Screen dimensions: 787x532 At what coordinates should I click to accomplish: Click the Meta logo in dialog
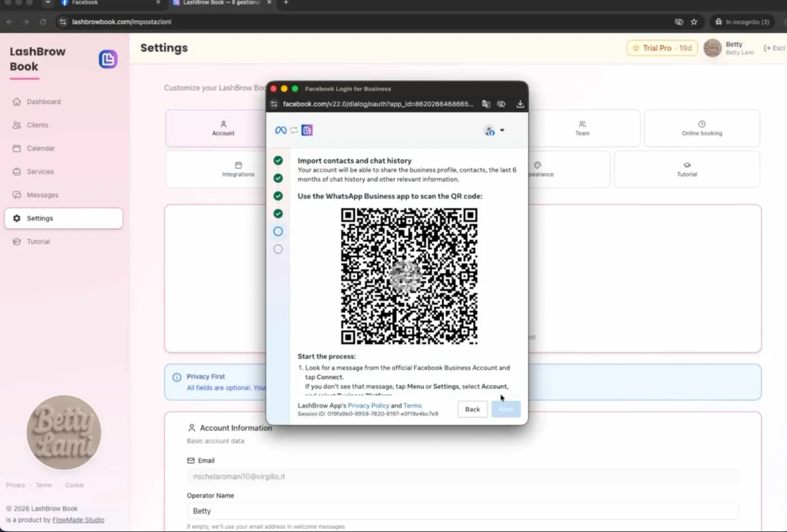(x=281, y=130)
